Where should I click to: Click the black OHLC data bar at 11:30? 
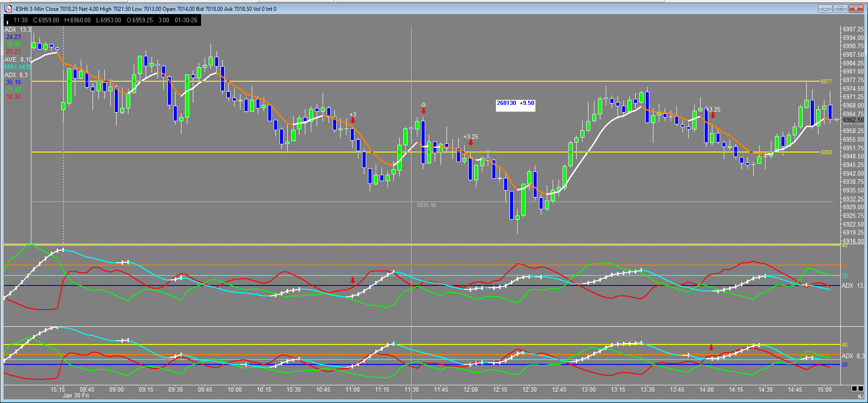[x=102, y=20]
